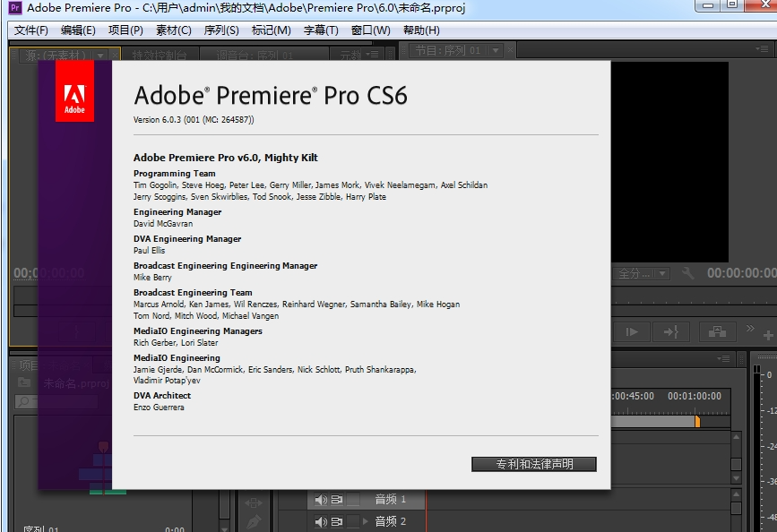Viewport: 777px width, 532px height.
Task: Click the program monitor time ruler
Action: pos(694,296)
